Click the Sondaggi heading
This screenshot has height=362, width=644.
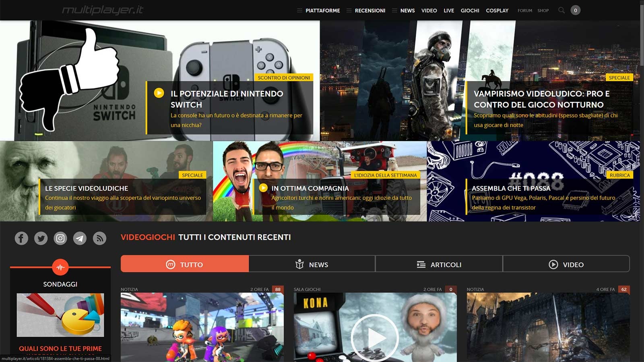60,284
